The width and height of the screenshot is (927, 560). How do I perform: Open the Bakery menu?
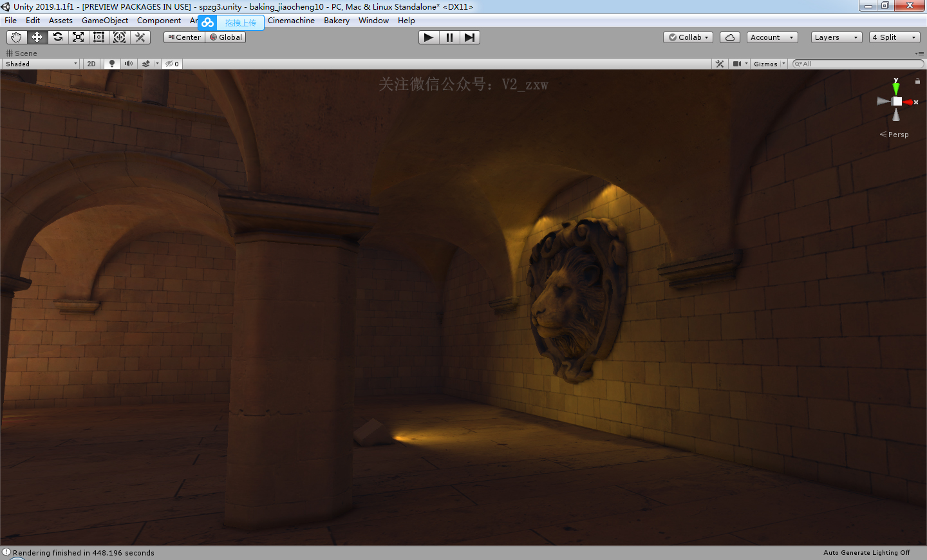click(337, 21)
